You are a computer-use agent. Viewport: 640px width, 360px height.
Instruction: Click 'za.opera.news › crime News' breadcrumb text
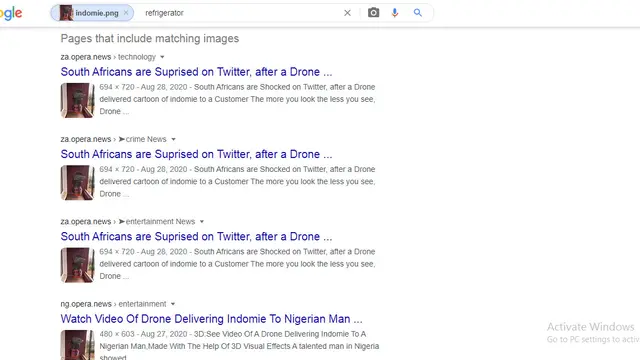point(113,139)
